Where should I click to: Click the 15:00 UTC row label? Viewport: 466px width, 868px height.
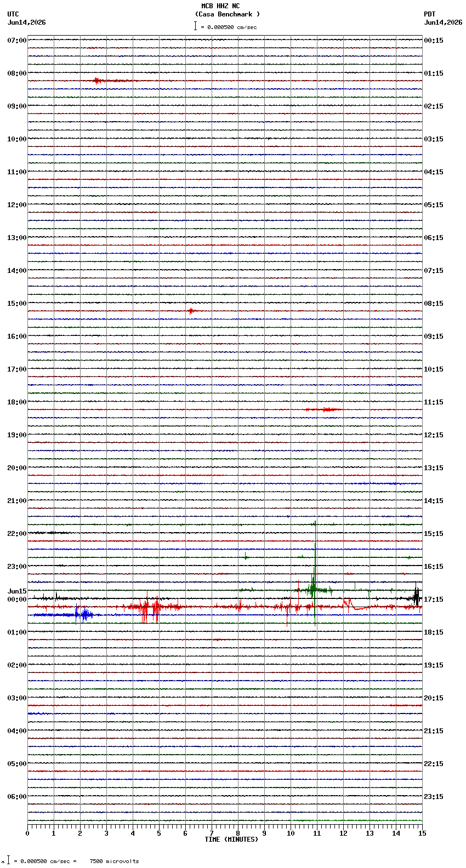(x=17, y=303)
